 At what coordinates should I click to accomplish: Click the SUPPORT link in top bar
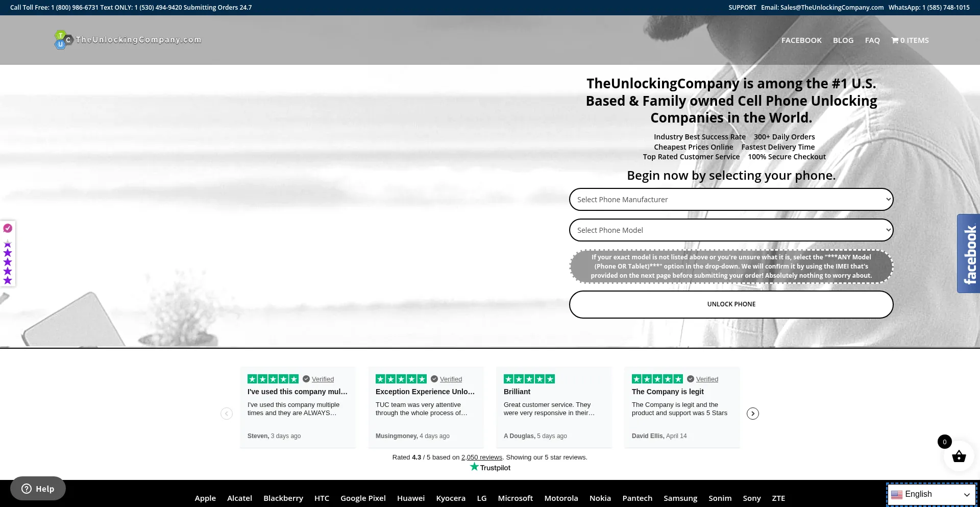click(x=742, y=8)
